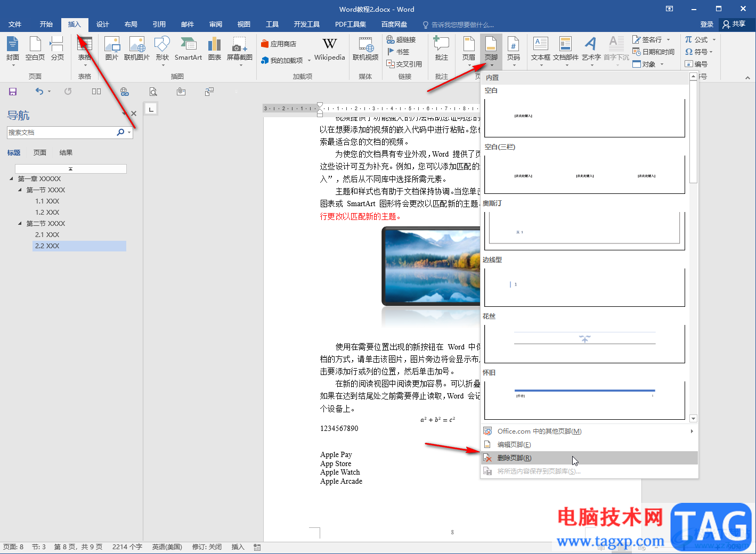Select the 空白(三栏) footer template

(x=584, y=175)
